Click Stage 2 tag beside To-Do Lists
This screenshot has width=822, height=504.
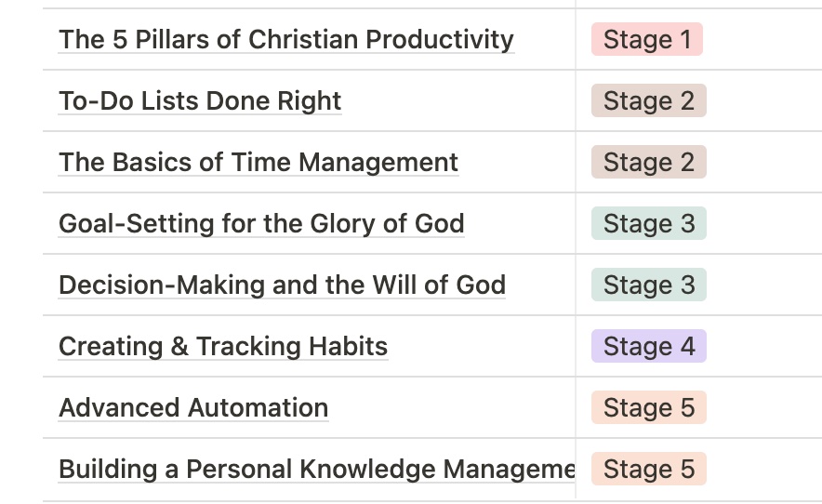point(649,100)
